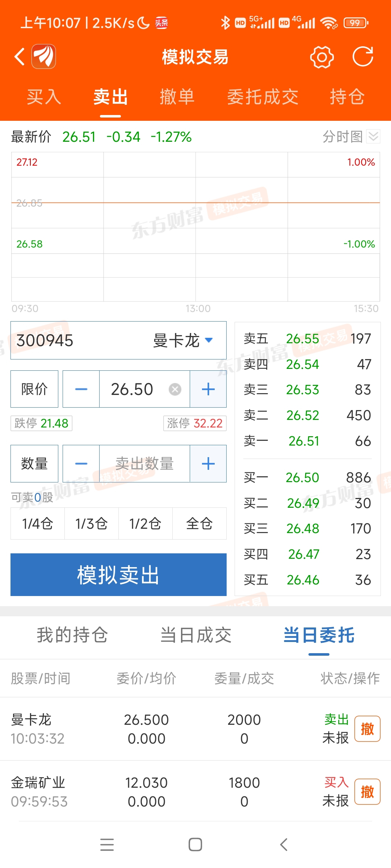The image size is (391, 868).
Task: Tap the latest price 26.51
Action: point(79,137)
